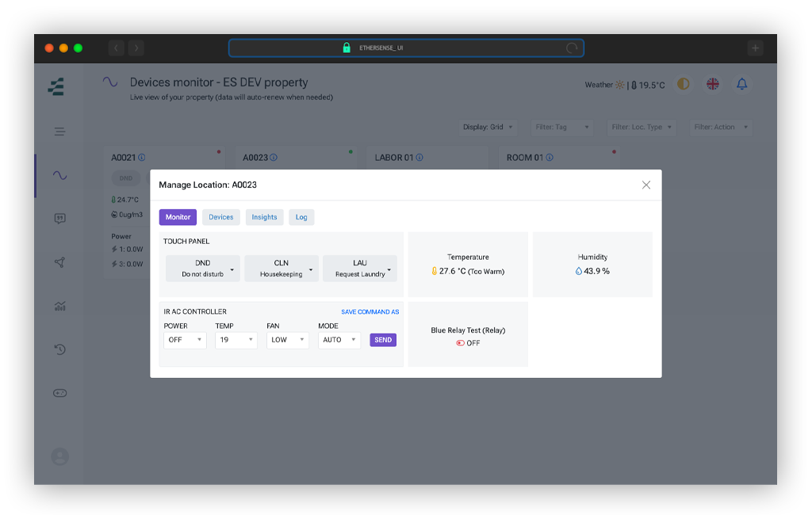Select the devices monitor wave icon in sidebar
The width and height of the screenshot is (812, 515).
(59, 176)
